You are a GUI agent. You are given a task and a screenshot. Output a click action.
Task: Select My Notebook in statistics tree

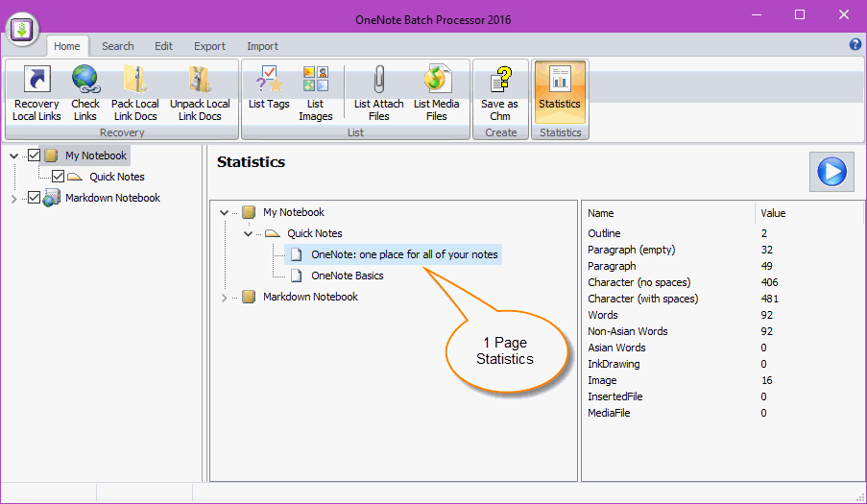294,212
